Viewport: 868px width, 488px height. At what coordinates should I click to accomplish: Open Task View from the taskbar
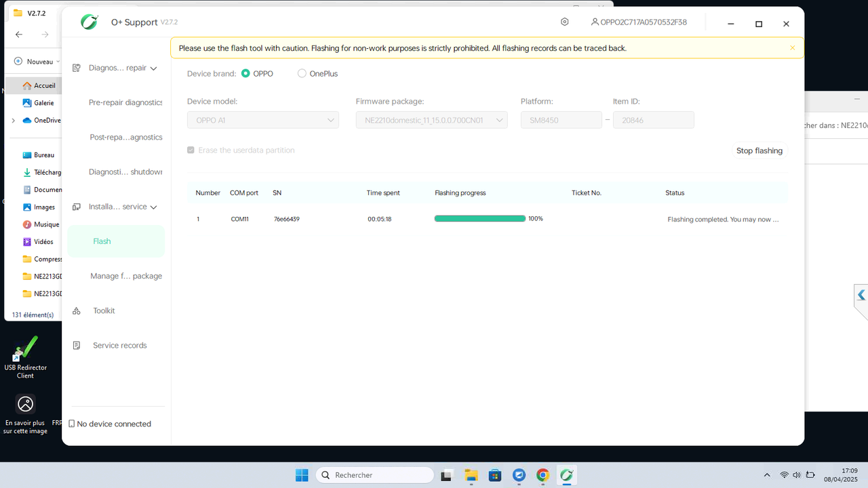448,475
